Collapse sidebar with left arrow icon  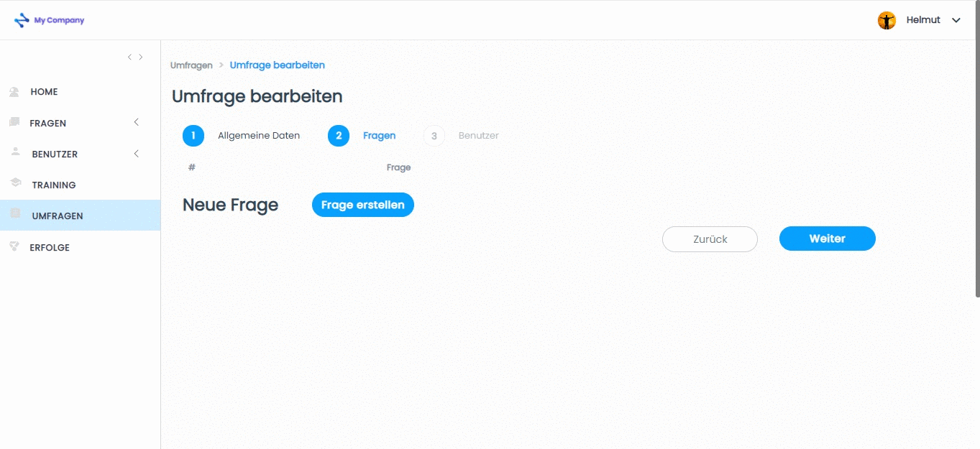click(129, 57)
